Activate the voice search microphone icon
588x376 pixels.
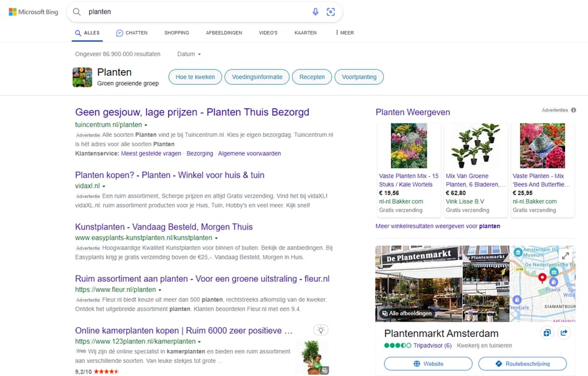(x=316, y=11)
